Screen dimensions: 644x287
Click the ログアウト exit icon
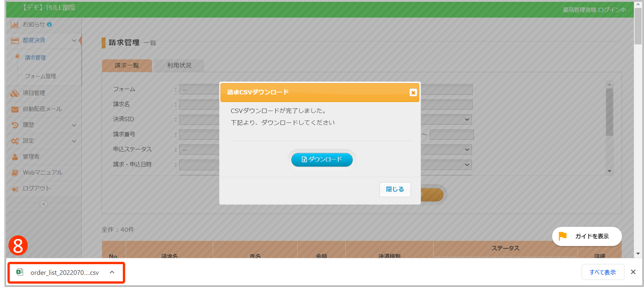(15, 189)
